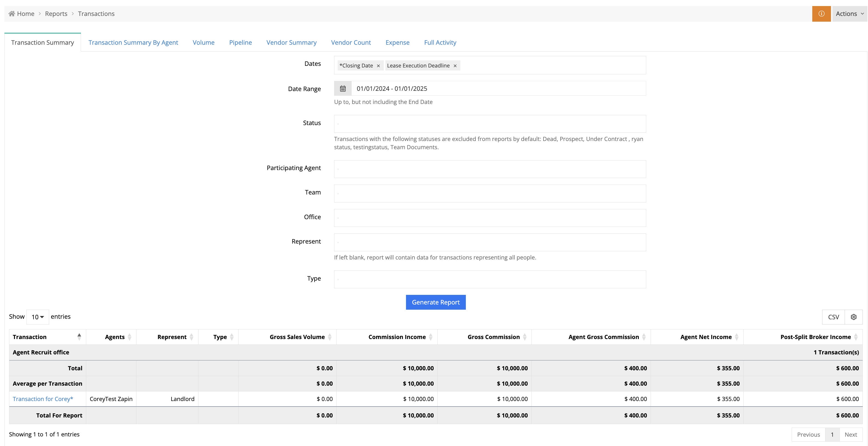The width and height of the screenshot is (868, 446).
Task: Click the orange info icon button
Action: (x=821, y=14)
